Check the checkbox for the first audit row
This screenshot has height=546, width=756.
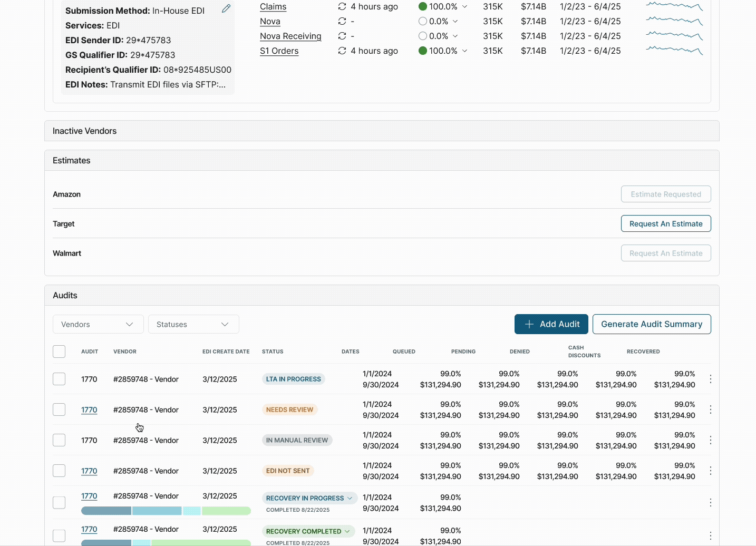tap(59, 379)
